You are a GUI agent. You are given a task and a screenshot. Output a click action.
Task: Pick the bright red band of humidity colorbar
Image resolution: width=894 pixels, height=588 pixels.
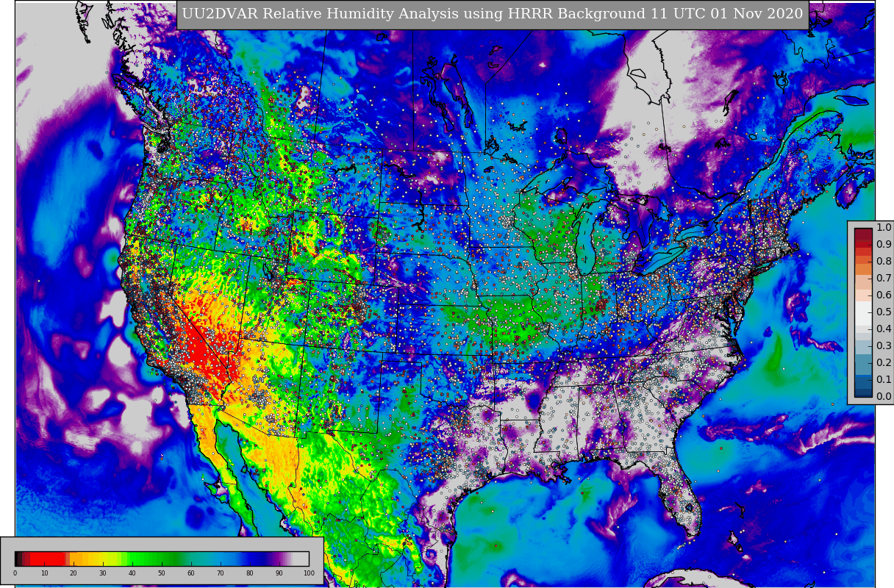pos(48,559)
